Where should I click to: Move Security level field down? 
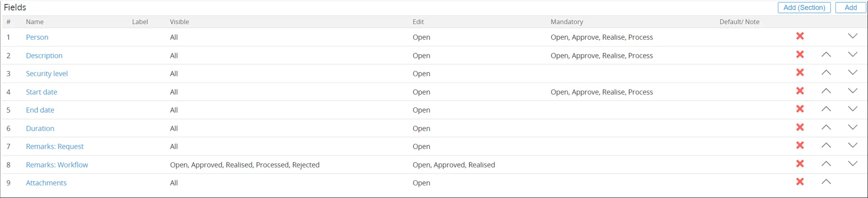pos(852,73)
